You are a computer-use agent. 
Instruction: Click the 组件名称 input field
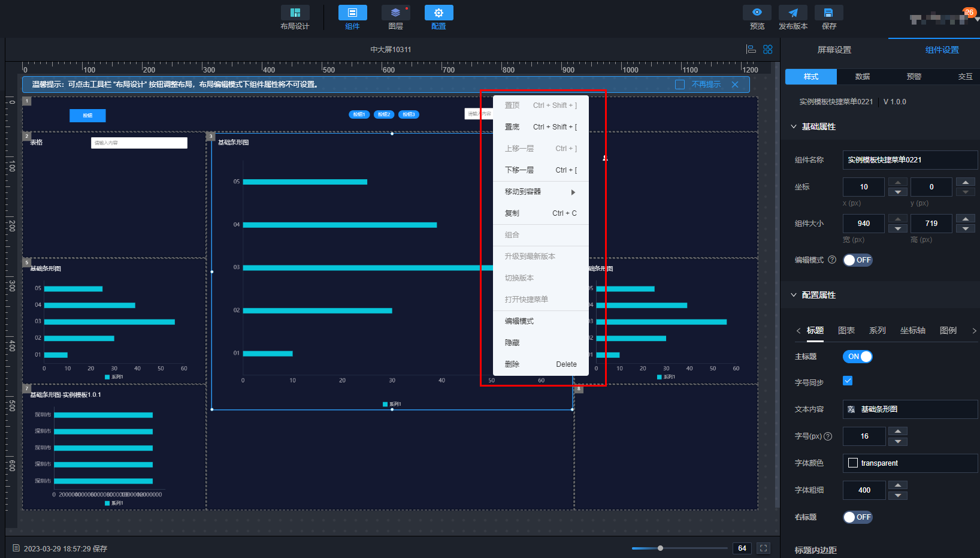pyautogui.click(x=911, y=160)
